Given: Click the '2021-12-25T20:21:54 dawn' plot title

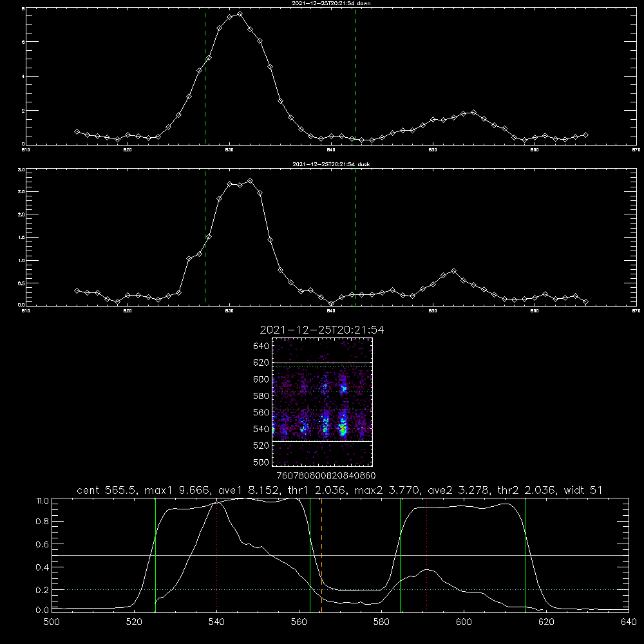Looking at the screenshot, I should coord(331,3).
